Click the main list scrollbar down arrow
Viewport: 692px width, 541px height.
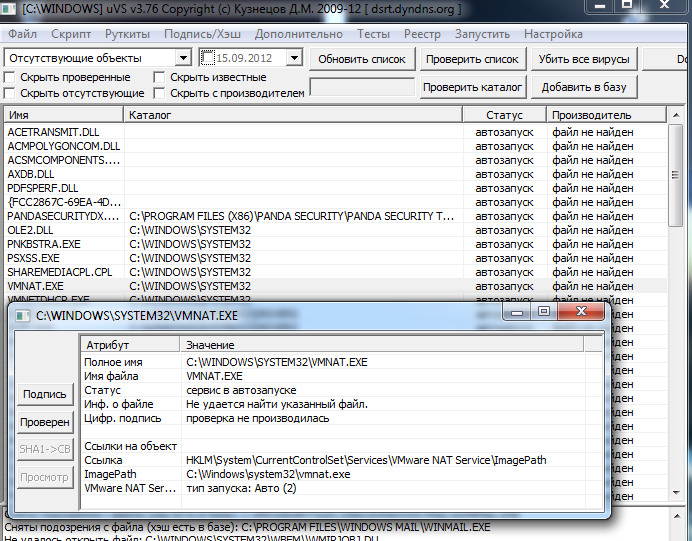click(x=675, y=492)
